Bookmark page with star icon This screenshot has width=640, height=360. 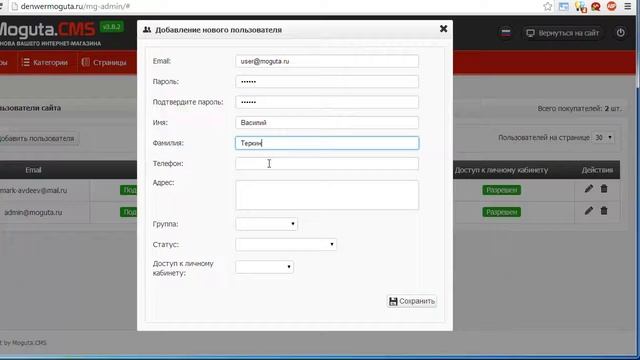tap(548, 6)
